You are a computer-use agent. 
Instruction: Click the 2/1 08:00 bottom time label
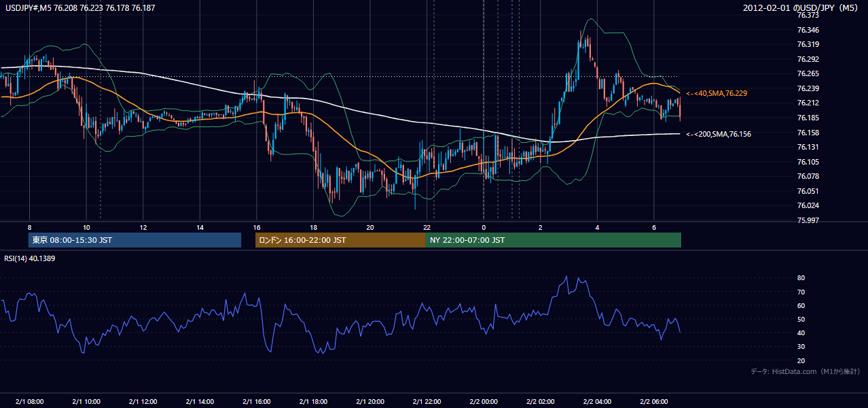[x=29, y=401]
